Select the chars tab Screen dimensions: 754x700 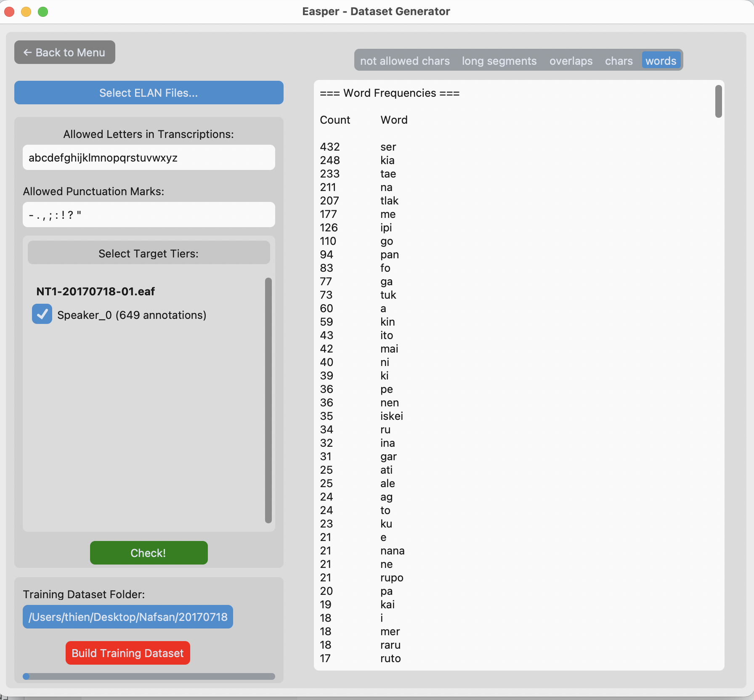click(x=619, y=61)
